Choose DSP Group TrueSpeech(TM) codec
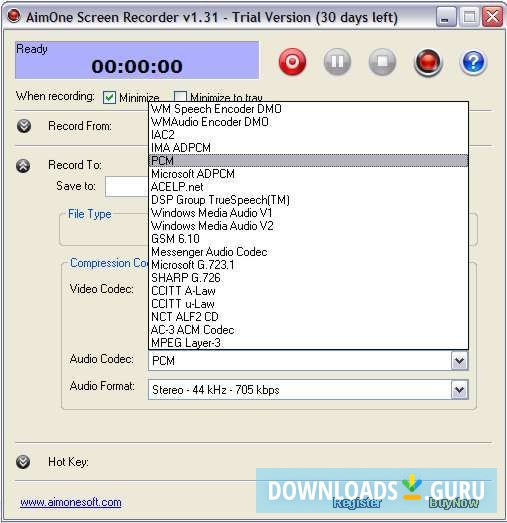Viewport: 507px width, 523px height. (309, 200)
